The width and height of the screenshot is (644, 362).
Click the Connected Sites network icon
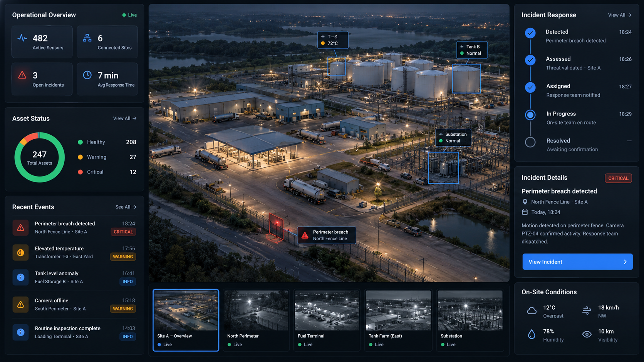click(x=87, y=38)
